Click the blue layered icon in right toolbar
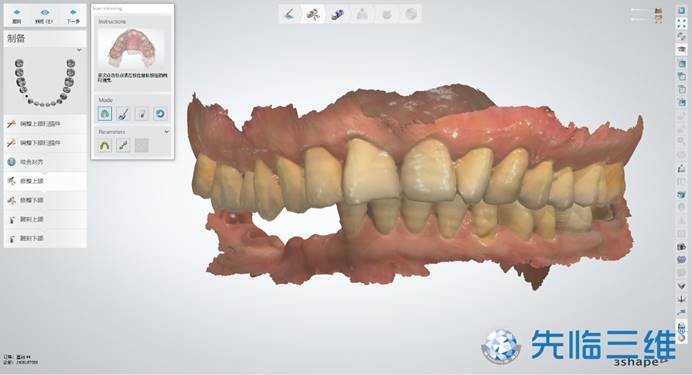 tap(682, 195)
